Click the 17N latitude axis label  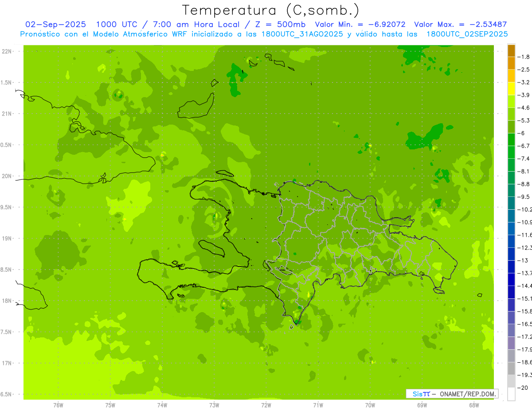coord(7,363)
